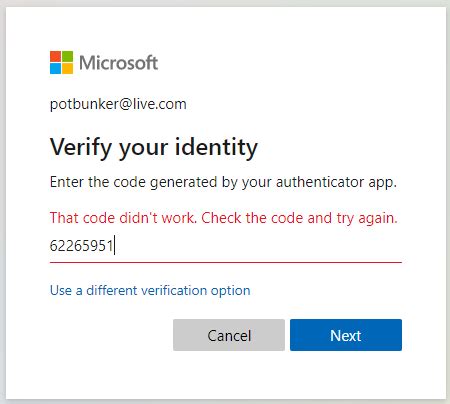
Task: Click the Microsoft wordmark text
Action: coord(118,63)
